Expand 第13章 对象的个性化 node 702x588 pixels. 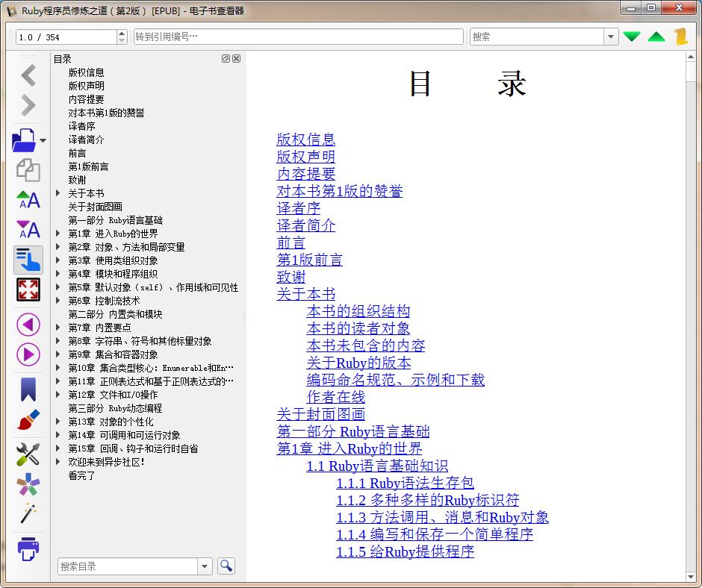58,422
